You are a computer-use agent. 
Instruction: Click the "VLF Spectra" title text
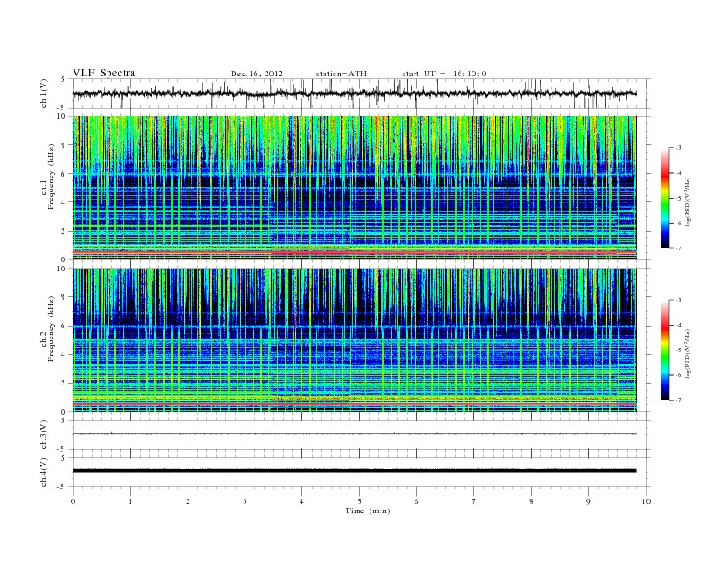click(x=104, y=73)
